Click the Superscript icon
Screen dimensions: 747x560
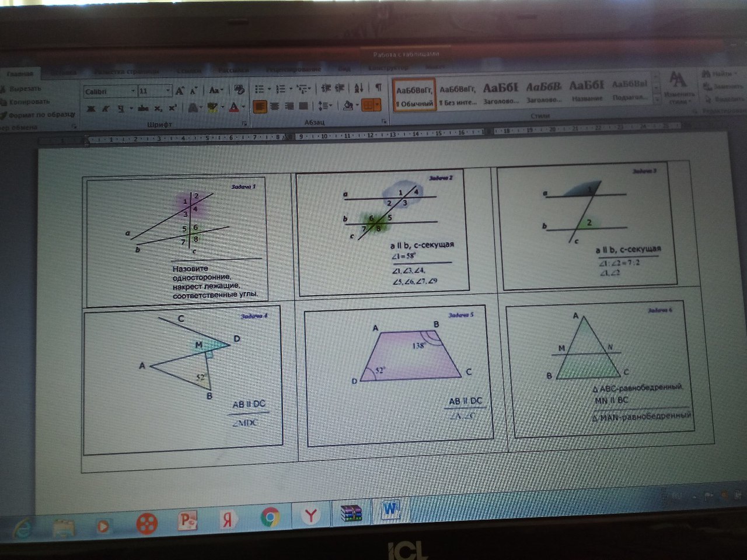click(x=173, y=108)
